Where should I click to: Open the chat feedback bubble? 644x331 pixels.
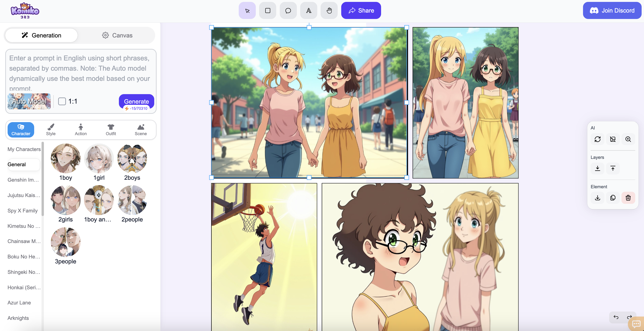coord(636,324)
